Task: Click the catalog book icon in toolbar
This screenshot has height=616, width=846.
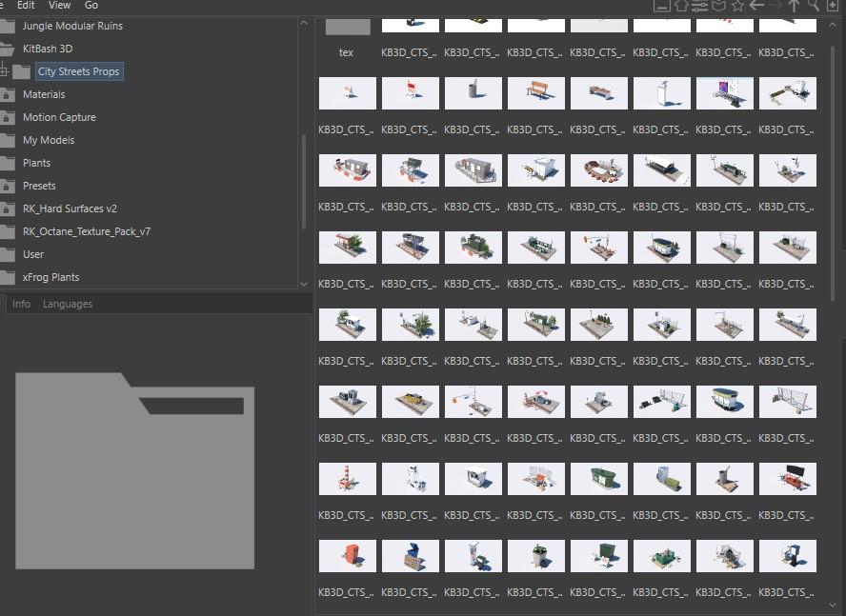Action: click(x=718, y=6)
